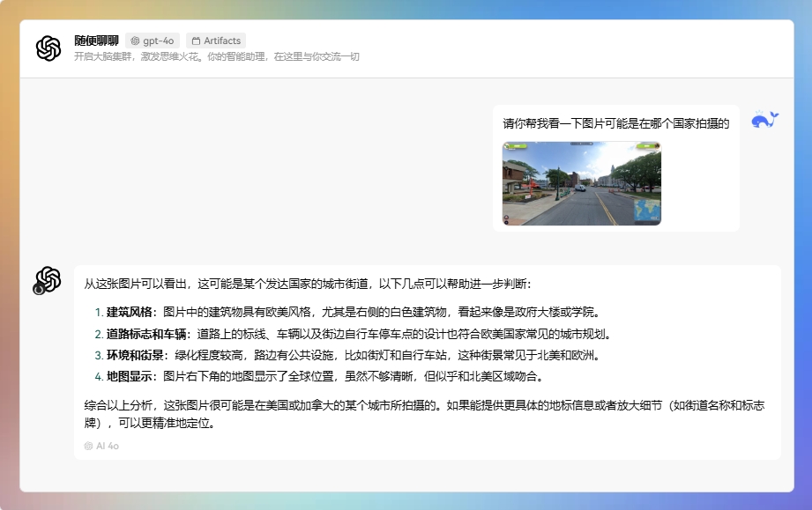Screen dimensions: 812x510
Task: Click the assistant description subtitle in the header
Action: pyautogui.click(x=216, y=56)
